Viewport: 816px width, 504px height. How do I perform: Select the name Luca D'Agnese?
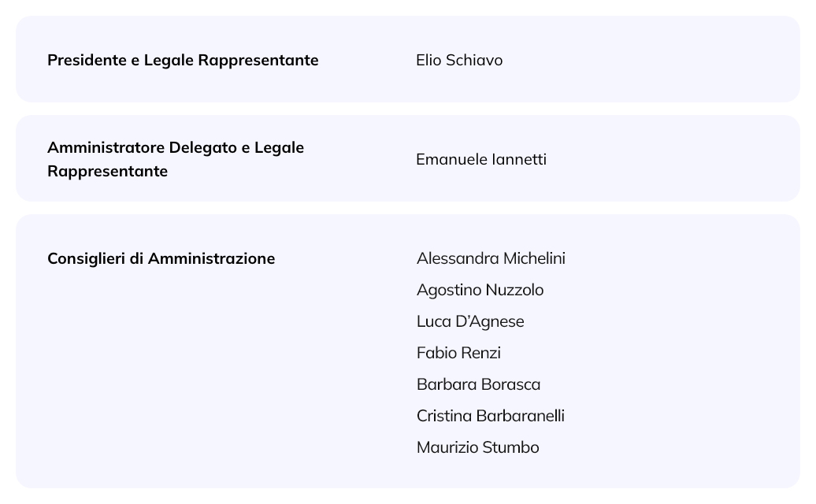(x=470, y=322)
